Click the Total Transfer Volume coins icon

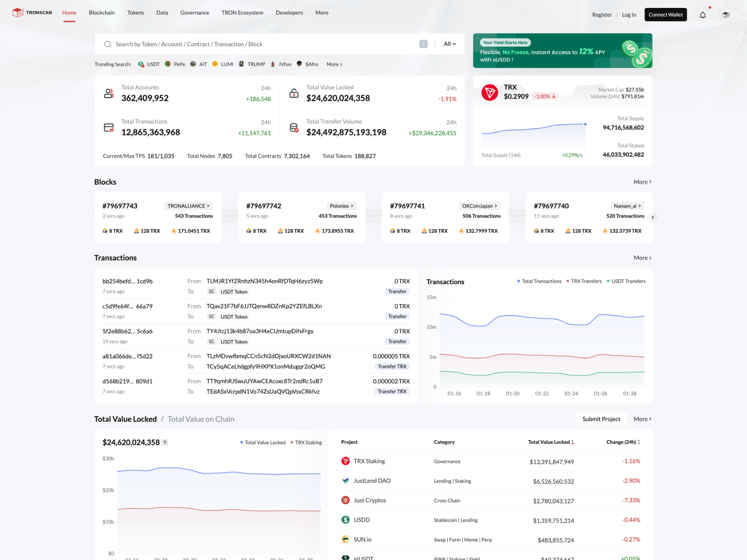tap(294, 127)
